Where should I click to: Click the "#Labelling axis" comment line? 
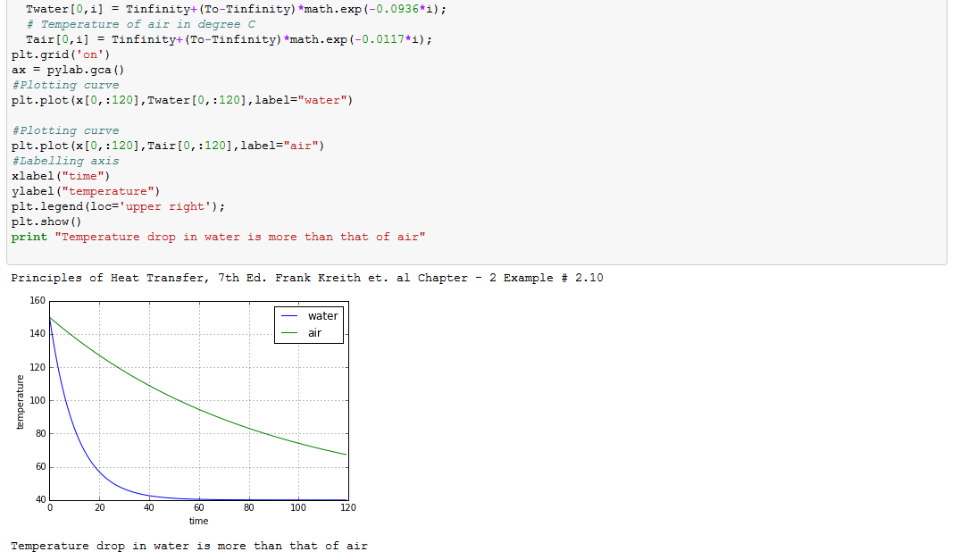(65, 161)
